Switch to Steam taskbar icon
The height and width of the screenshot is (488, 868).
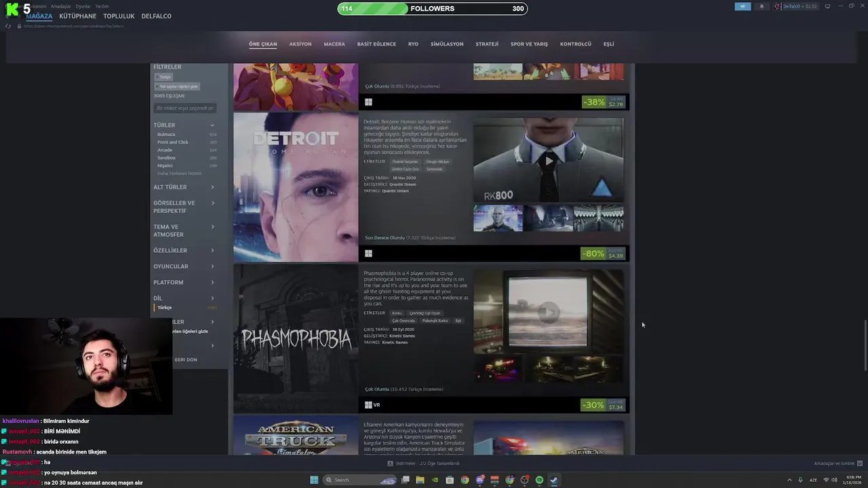[554, 480]
